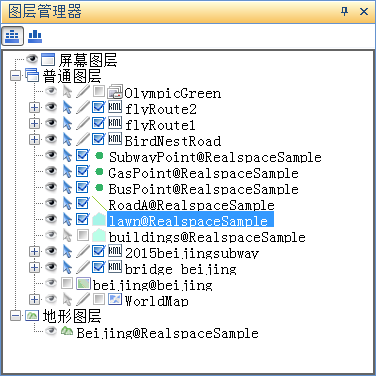The height and width of the screenshot is (376, 376).
Task: Pin the 图层管理器 panel
Action: pyautogui.click(x=345, y=11)
